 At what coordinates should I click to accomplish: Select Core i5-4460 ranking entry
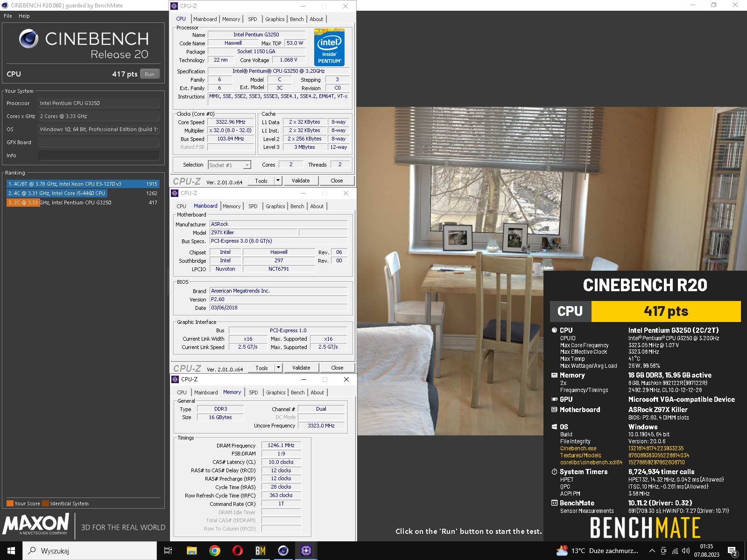[83, 193]
